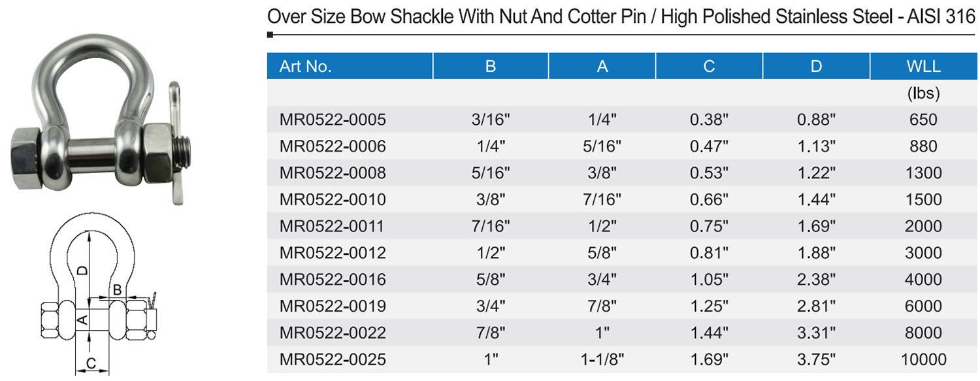Select the 2.38" value in column D
The image size is (980, 381).
coord(816,280)
